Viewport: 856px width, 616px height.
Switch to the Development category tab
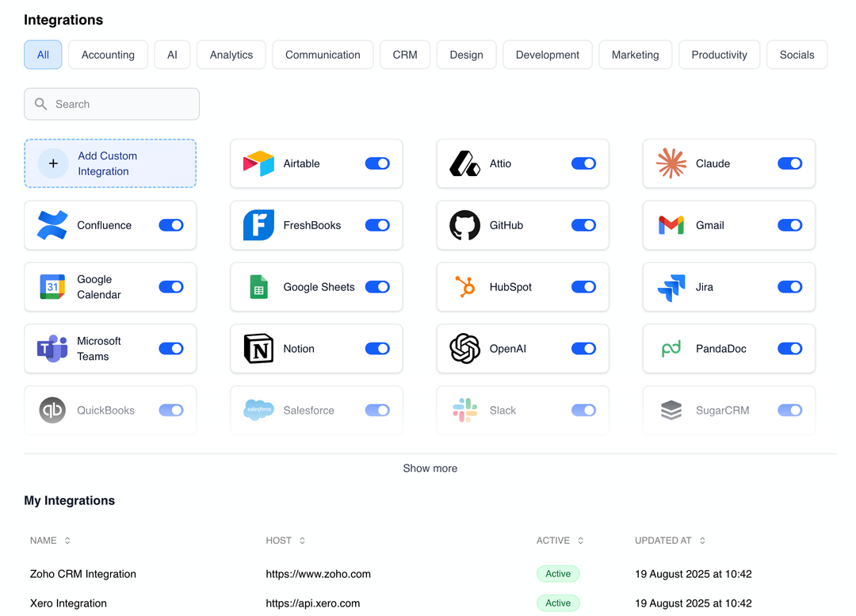click(x=547, y=55)
